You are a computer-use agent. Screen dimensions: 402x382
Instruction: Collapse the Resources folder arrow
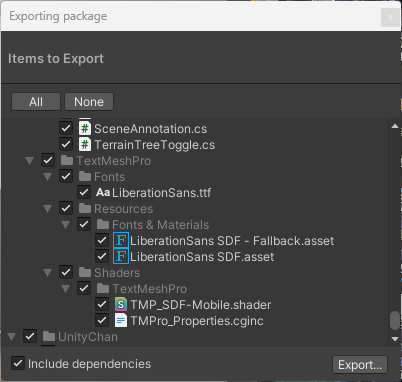pos(48,209)
